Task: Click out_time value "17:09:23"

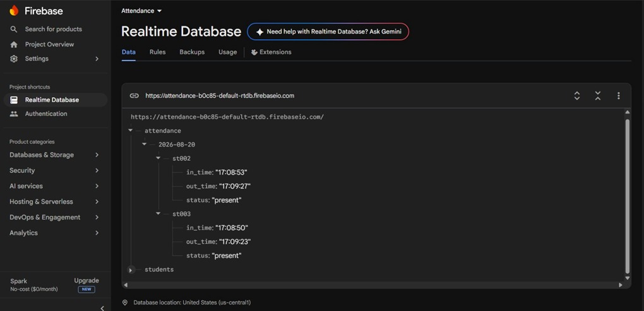Action: point(234,242)
